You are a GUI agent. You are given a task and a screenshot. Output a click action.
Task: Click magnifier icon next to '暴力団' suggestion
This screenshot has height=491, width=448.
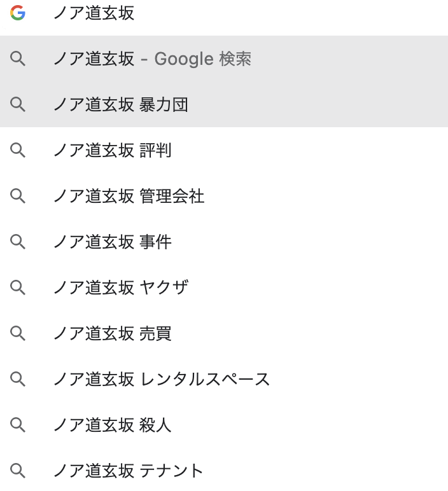pyautogui.click(x=18, y=104)
